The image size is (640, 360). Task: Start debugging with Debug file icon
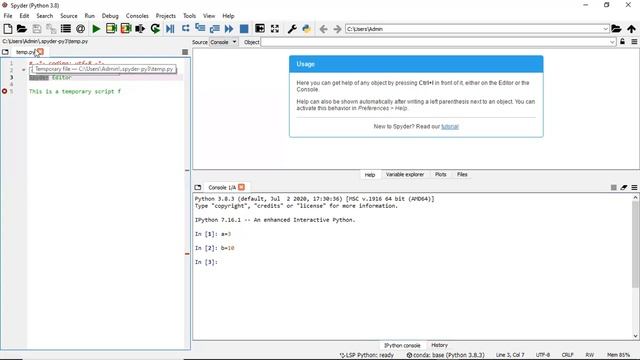170,29
